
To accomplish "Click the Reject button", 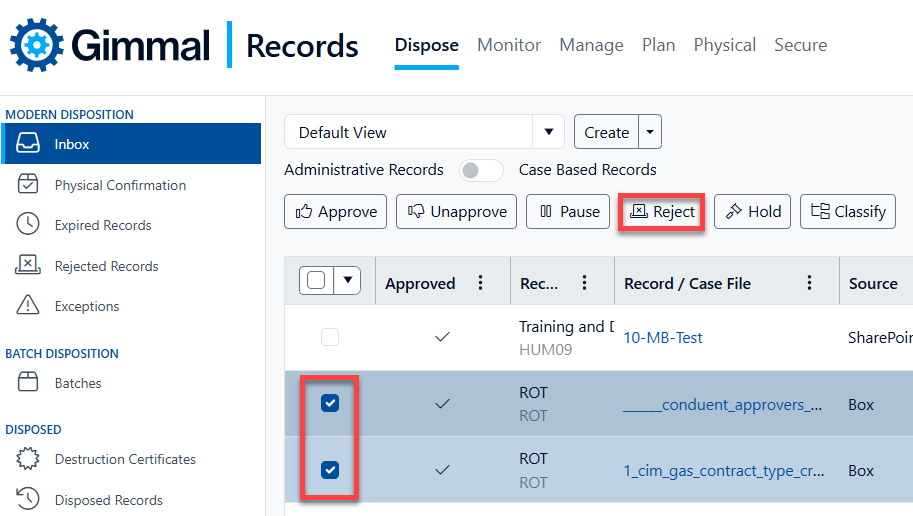I will (661, 212).
